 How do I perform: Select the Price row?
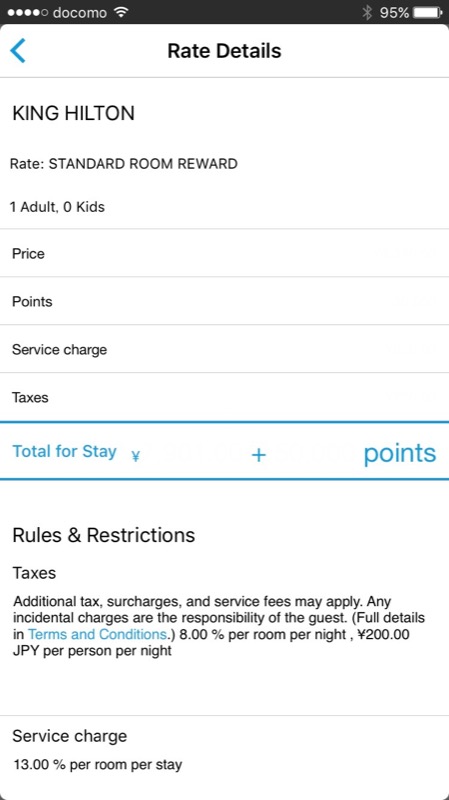click(224, 253)
